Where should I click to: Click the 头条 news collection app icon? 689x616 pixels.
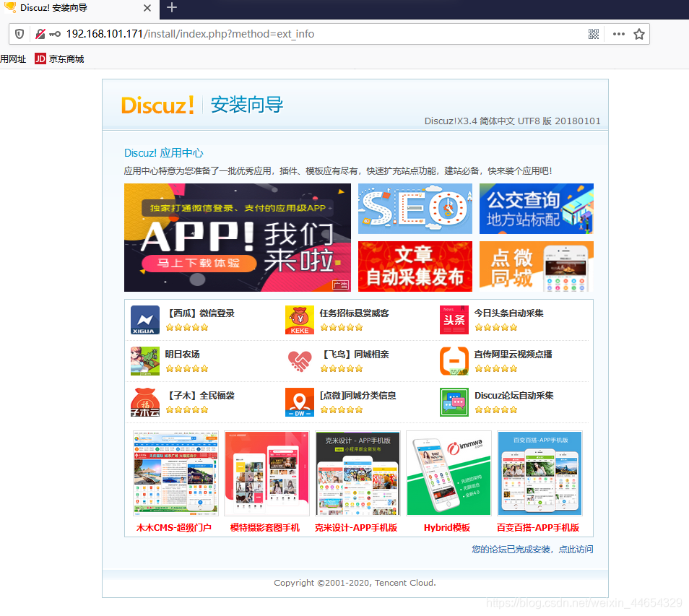(454, 320)
